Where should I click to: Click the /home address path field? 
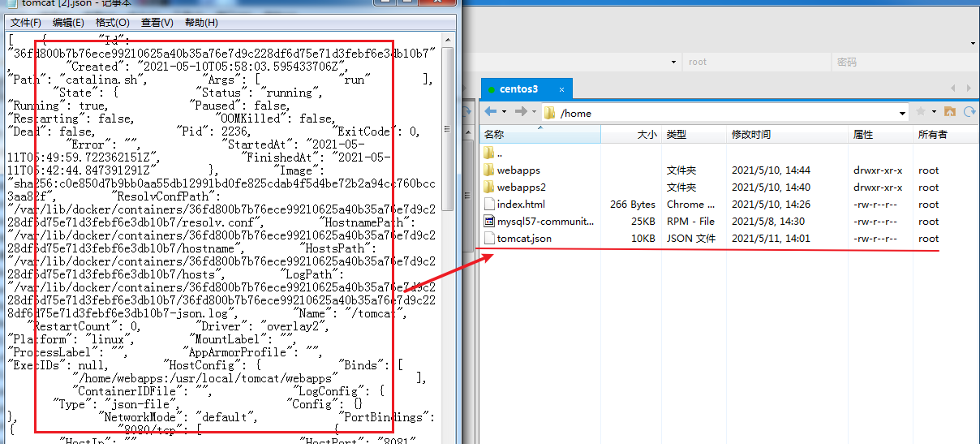(x=725, y=113)
